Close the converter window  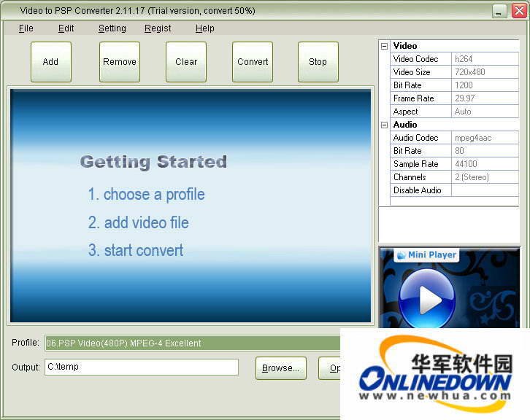pyautogui.click(x=519, y=11)
